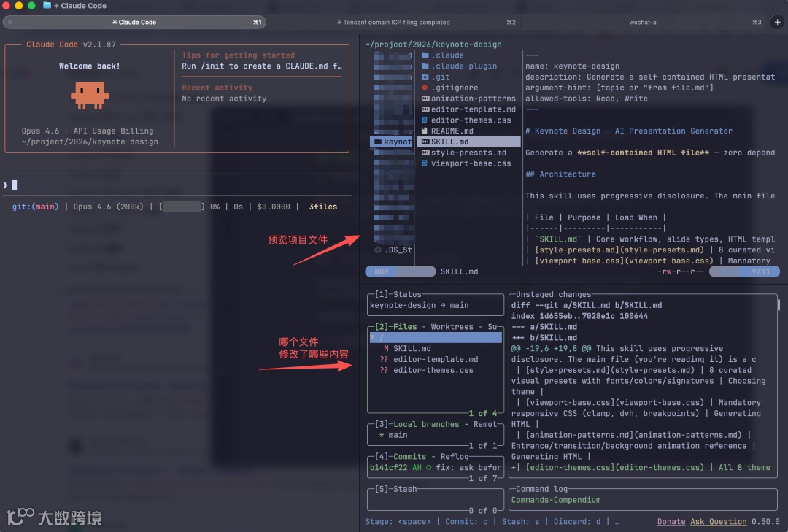Click the Ask Question link
Screen dimensions: 788x532
pos(718,522)
